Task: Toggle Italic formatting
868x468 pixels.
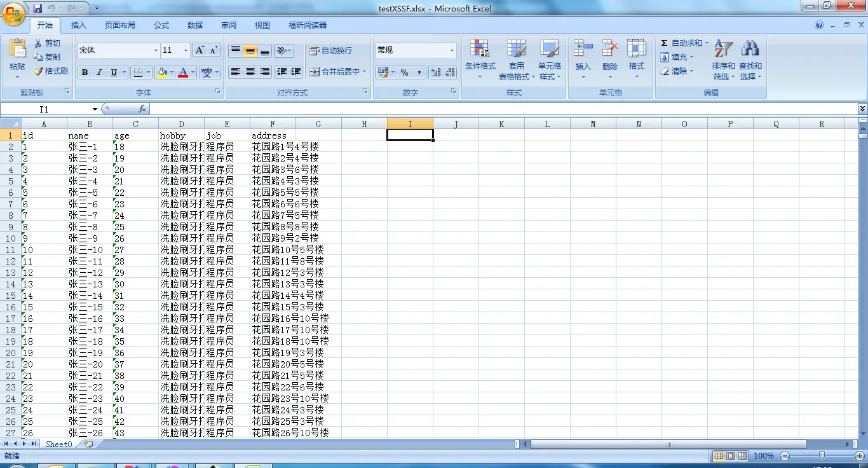Action: tap(99, 72)
